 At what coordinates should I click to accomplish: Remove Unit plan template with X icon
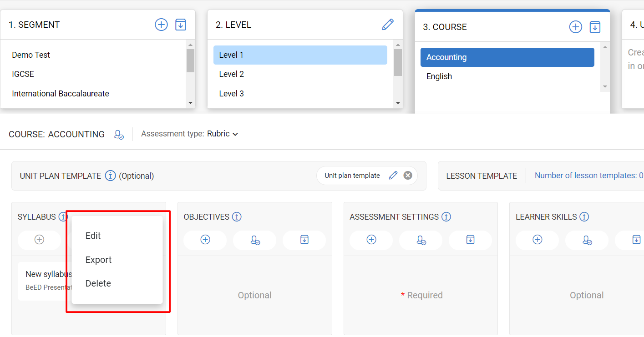tap(408, 176)
